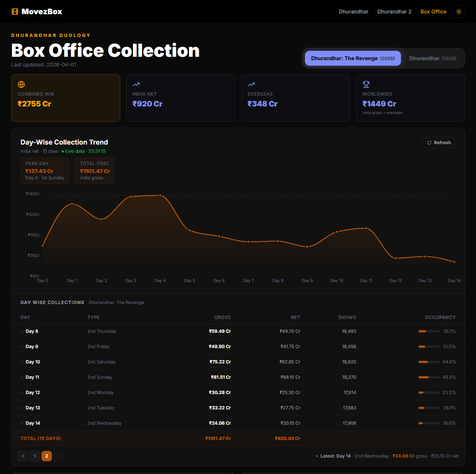Click the trend icon on India Net card
This screenshot has height=474, width=476.
(136, 84)
